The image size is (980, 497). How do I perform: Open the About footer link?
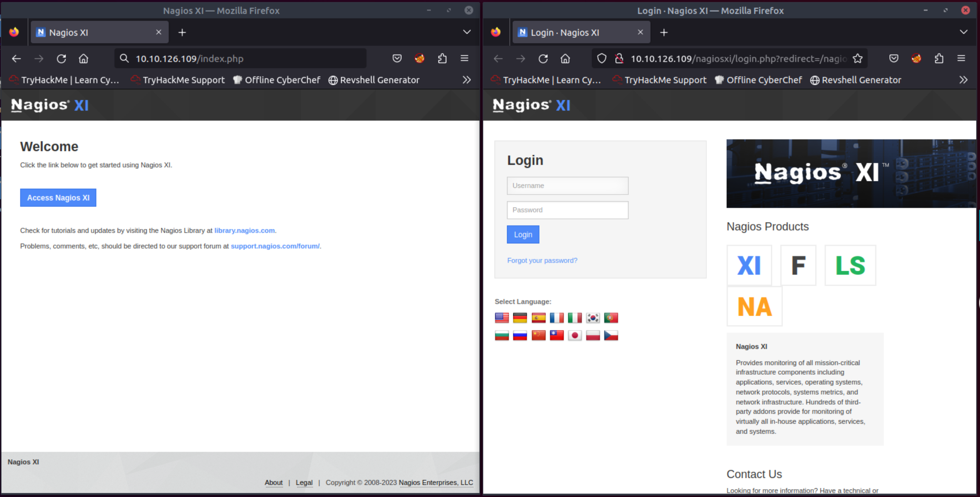click(274, 482)
